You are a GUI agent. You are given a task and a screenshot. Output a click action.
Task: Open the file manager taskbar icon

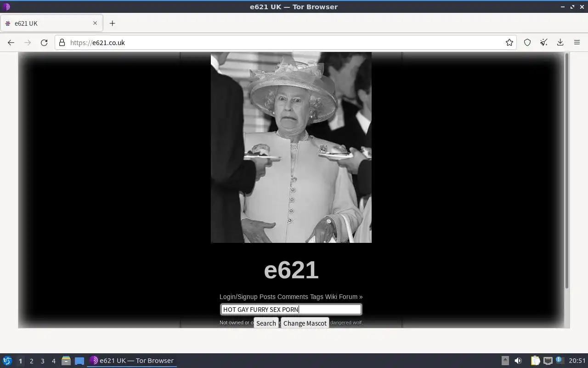[x=66, y=361]
